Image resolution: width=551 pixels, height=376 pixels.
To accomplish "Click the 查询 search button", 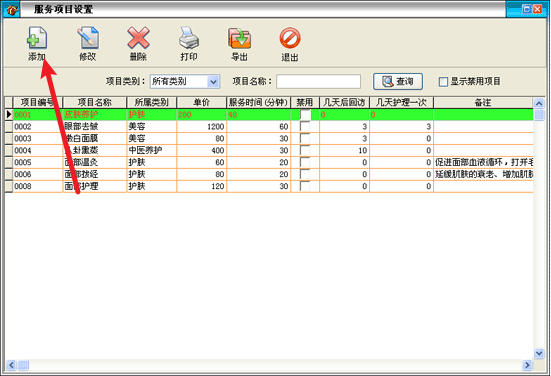I will point(398,82).
